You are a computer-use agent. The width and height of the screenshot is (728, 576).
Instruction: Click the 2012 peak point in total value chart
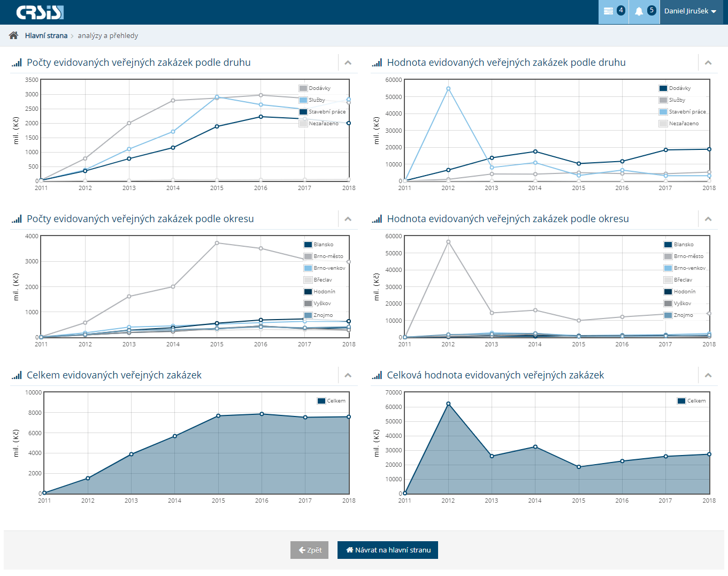[448, 404]
